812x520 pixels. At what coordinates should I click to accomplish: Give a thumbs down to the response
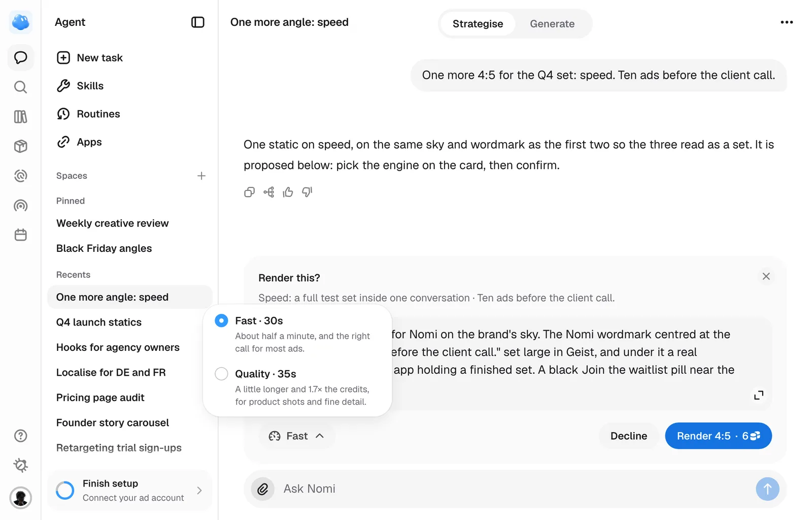(307, 192)
